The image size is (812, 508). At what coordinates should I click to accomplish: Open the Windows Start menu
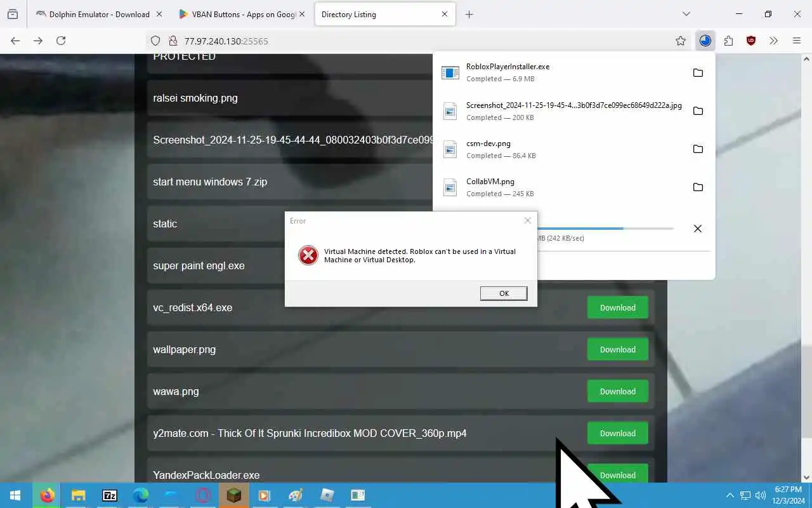click(x=15, y=495)
